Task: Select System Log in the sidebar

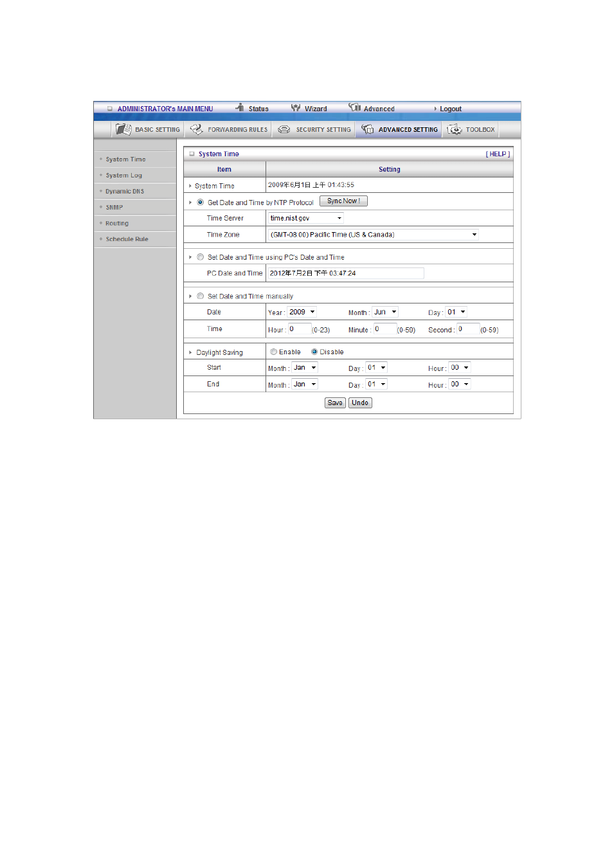Action: point(123,176)
